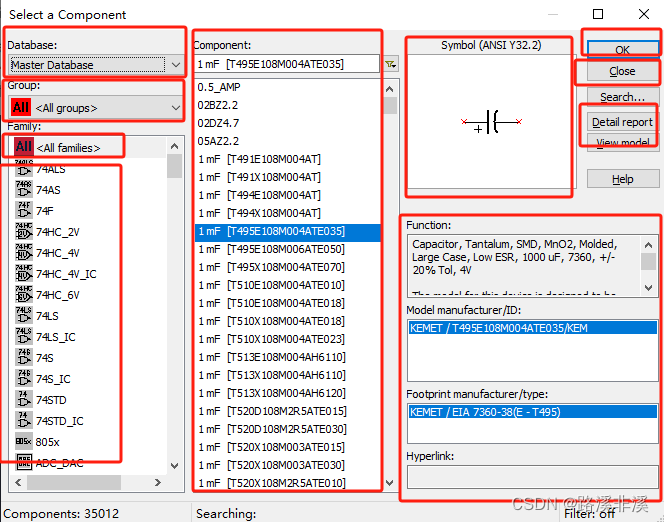Click the ADC_DAC family icon
This screenshot has width=664, height=522.
[24, 462]
